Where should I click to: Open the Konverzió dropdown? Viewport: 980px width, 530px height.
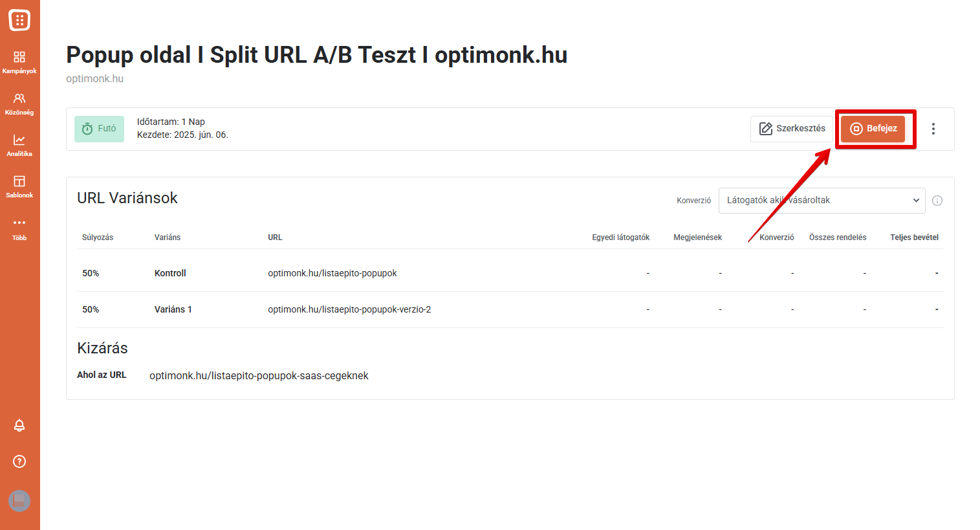(822, 201)
